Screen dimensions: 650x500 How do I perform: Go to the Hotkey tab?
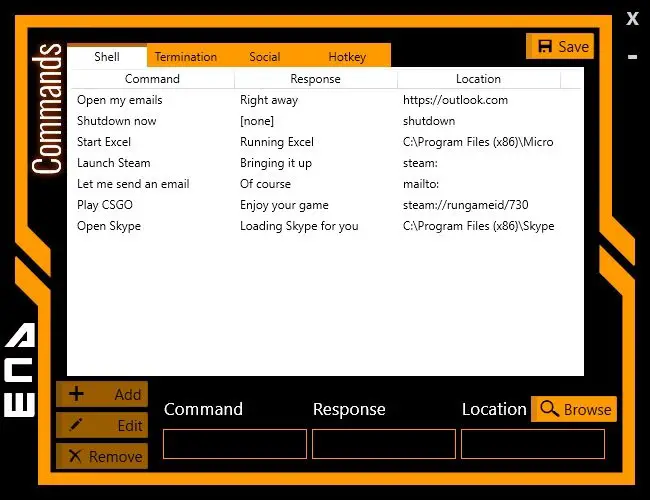347,57
